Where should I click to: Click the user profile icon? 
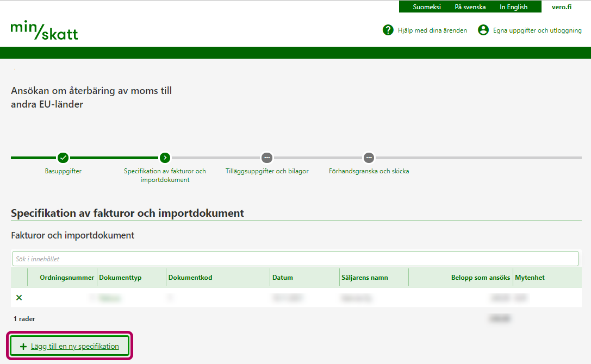coord(483,30)
